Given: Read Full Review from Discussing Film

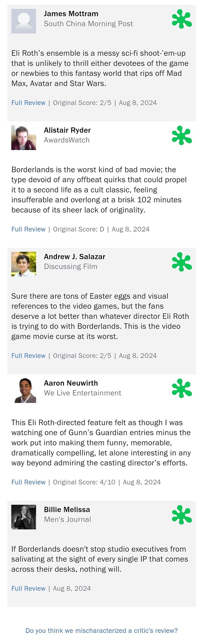Looking at the screenshot, I should pyautogui.click(x=28, y=356).
